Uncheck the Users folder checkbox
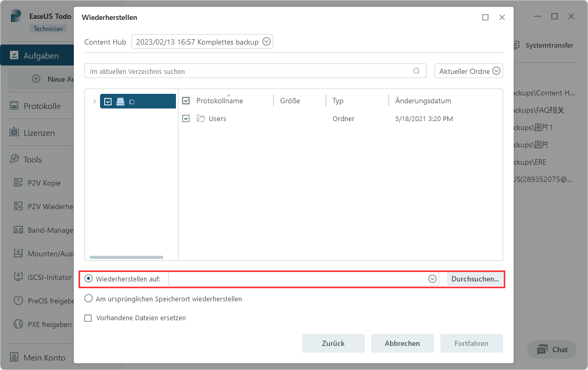The image size is (588, 370). coord(186,119)
